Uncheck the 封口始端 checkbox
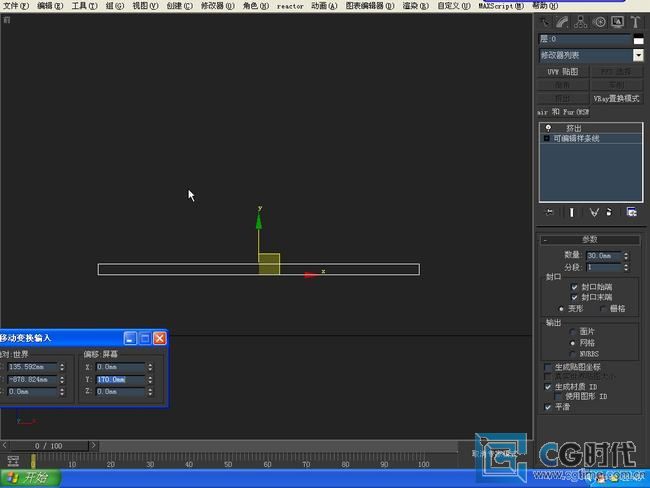The width and height of the screenshot is (650, 488). pos(574,286)
